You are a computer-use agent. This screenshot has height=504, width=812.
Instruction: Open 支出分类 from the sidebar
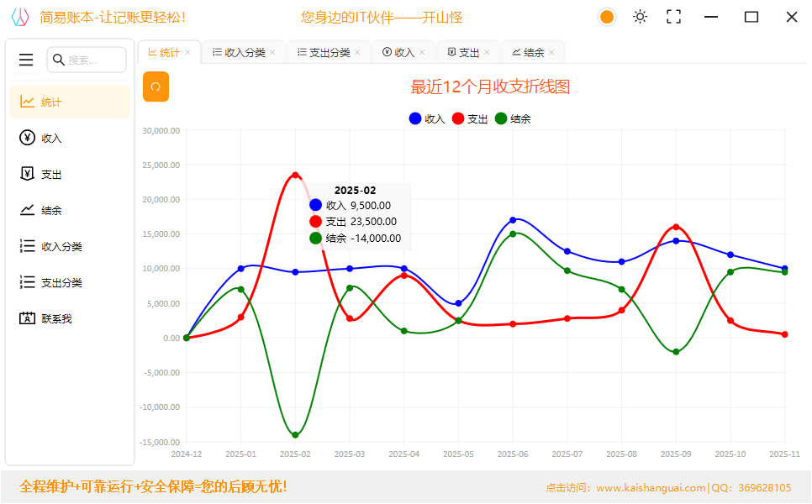tap(70, 282)
